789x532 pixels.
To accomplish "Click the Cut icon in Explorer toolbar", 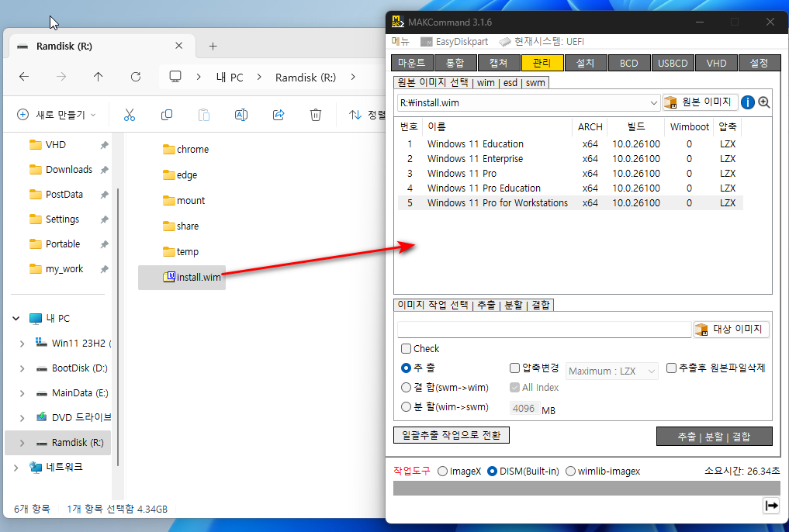I will coord(130,115).
